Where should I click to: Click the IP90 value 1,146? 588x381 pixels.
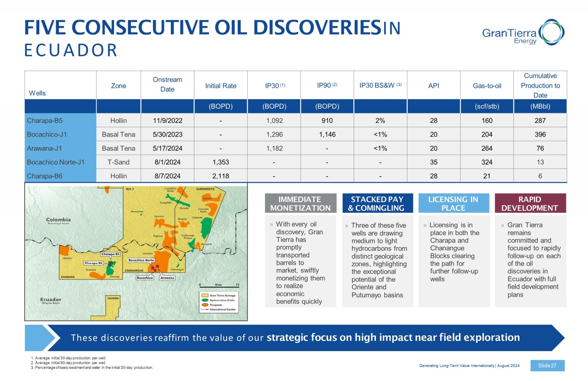coord(327,134)
